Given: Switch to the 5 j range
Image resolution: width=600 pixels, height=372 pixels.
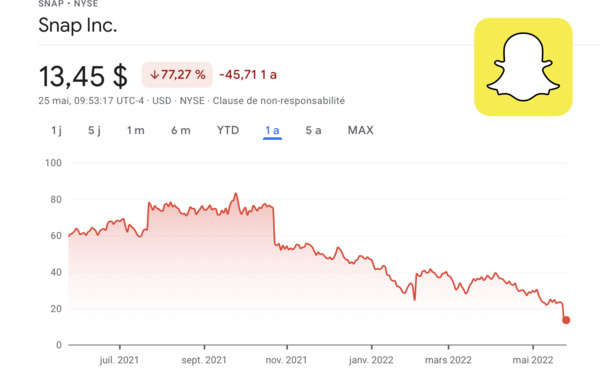Looking at the screenshot, I should 95,131.
